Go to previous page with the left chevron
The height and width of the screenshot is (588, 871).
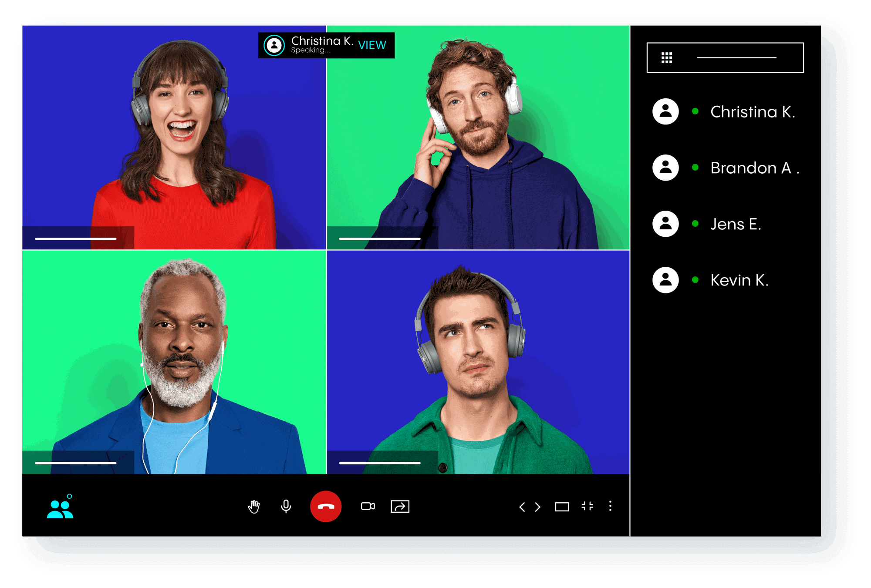(522, 507)
